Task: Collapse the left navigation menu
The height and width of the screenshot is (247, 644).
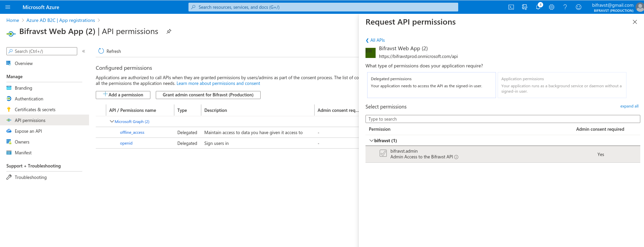Action: pos(84,51)
